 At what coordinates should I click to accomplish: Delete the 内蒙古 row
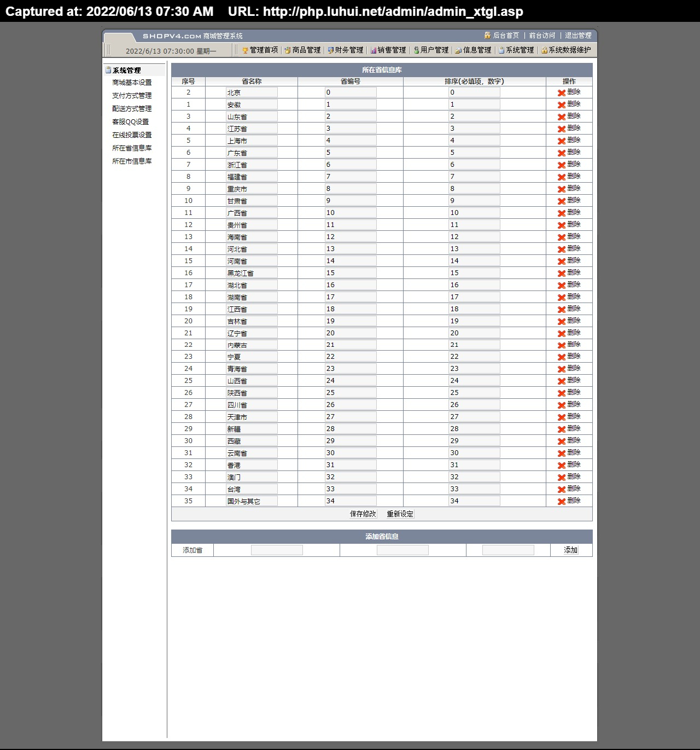pyautogui.click(x=569, y=345)
